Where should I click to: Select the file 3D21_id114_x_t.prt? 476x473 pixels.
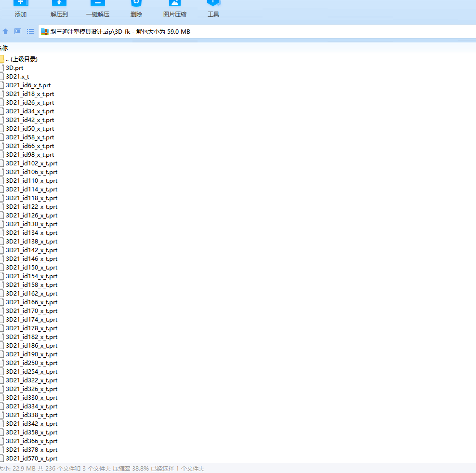[x=32, y=189]
